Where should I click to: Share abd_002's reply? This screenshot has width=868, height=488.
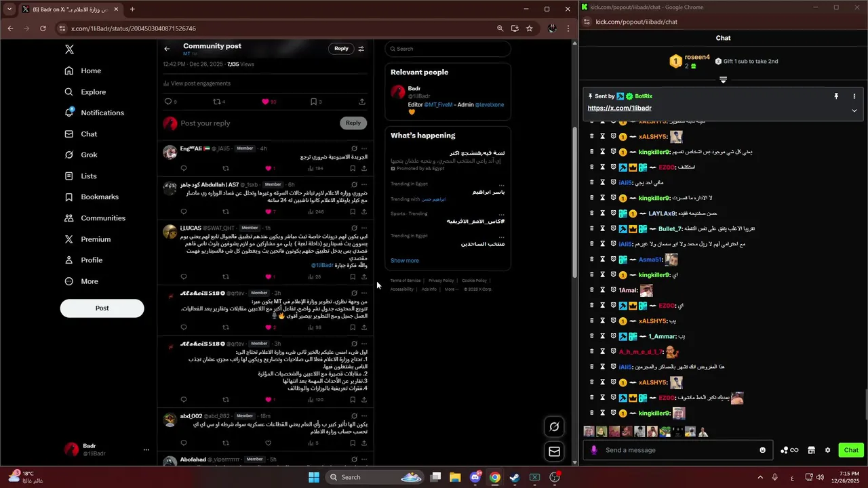click(364, 443)
